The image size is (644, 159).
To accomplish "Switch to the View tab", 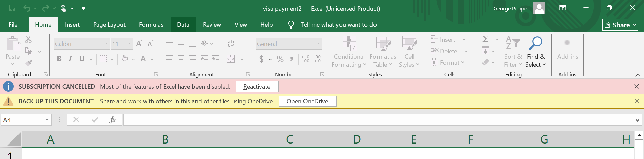I will (x=241, y=25).
